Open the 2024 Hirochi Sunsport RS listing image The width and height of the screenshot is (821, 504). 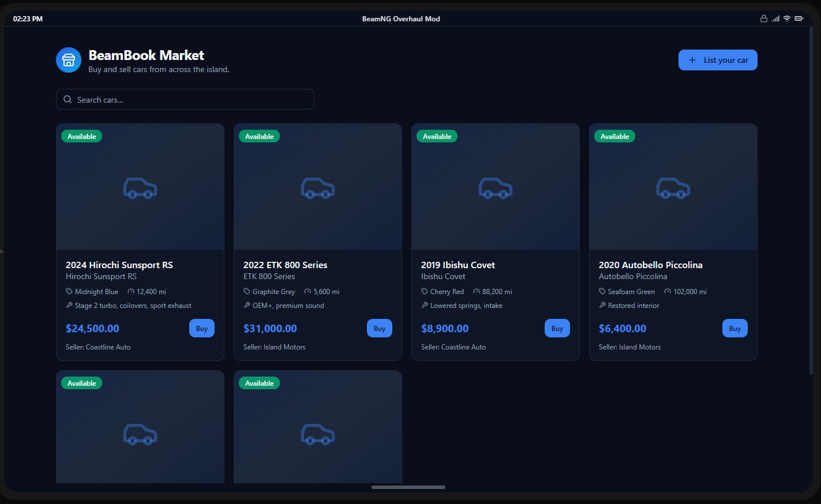(140, 187)
